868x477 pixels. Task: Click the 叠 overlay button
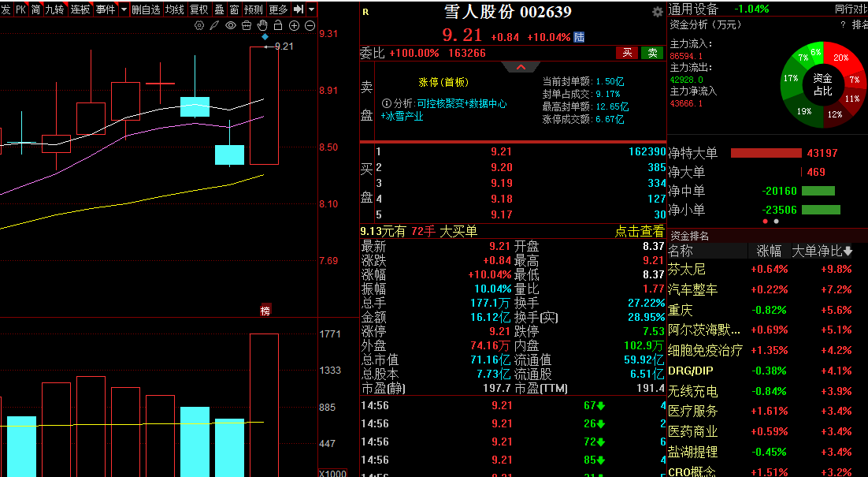pyautogui.click(x=220, y=9)
